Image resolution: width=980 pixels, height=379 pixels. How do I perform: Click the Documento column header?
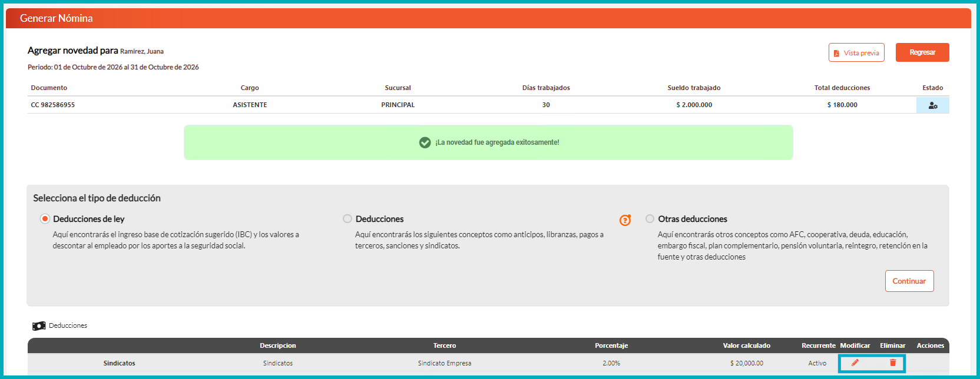tap(49, 88)
